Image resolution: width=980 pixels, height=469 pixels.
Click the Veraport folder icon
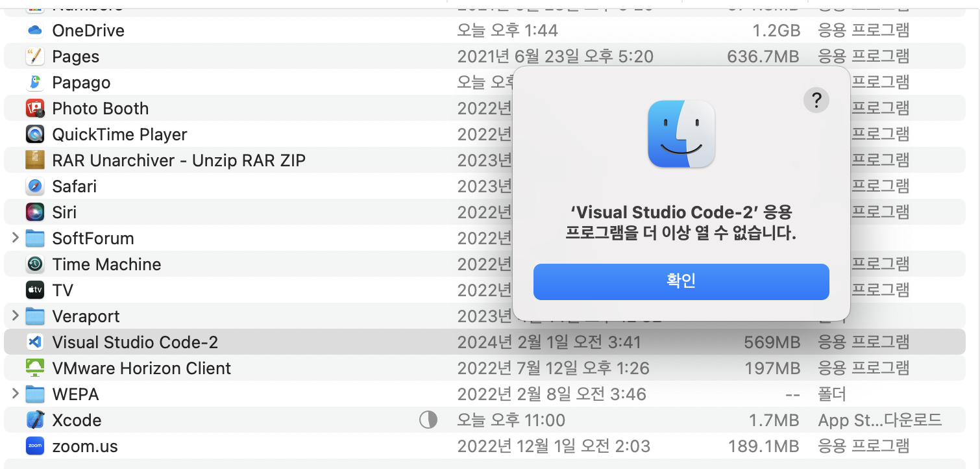pos(35,316)
